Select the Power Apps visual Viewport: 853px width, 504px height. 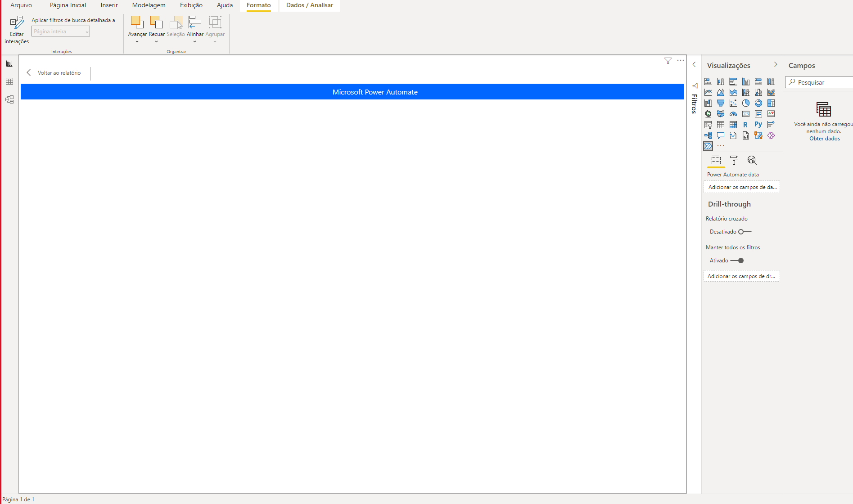[x=771, y=135]
